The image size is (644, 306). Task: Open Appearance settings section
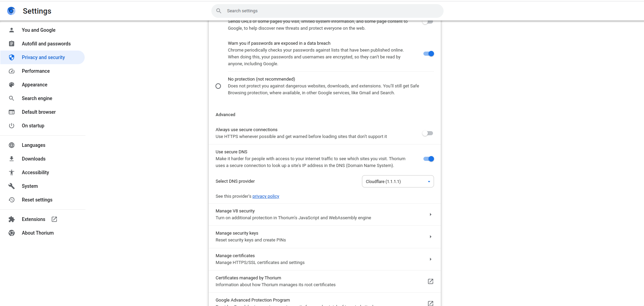(x=42, y=85)
